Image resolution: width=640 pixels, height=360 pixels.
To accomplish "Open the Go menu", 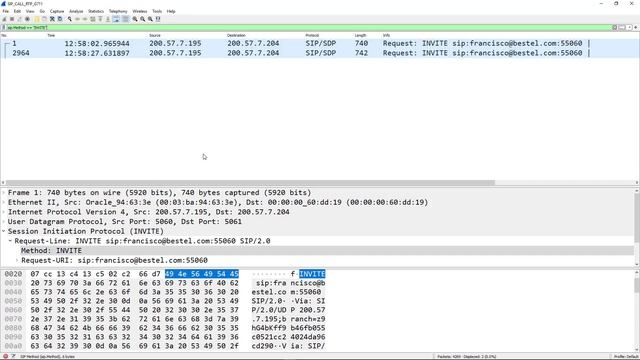I will [42, 11].
